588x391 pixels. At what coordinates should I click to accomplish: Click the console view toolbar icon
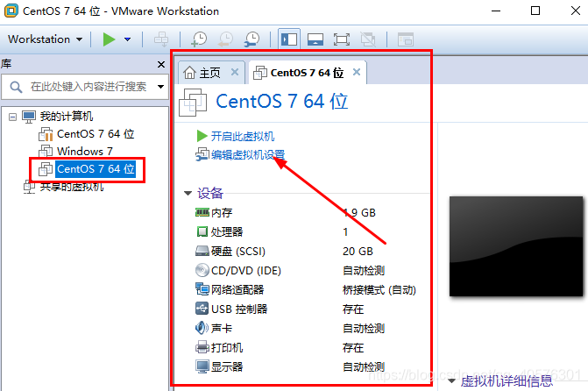(406, 39)
